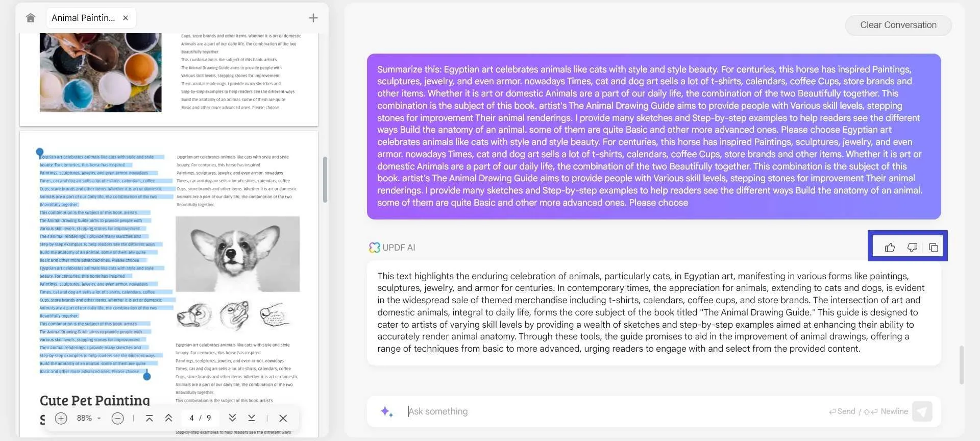This screenshot has width=980, height=441.
Task: Click the selection start handle in the PDF
Action: click(x=40, y=152)
